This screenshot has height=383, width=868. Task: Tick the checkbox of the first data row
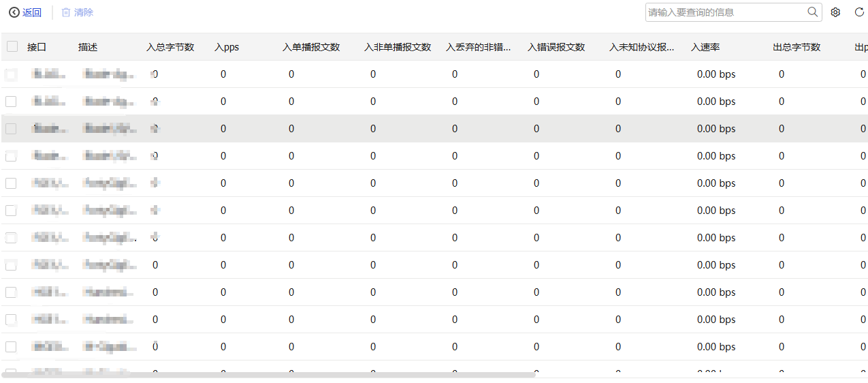(11, 74)
